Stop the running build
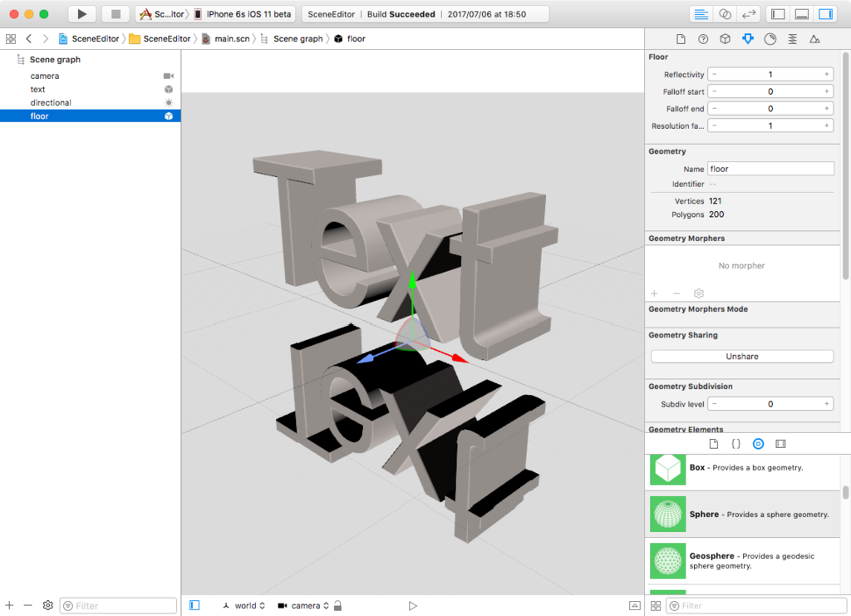Image resolution: width=851 pixels, height=616 pixels. 116,14
